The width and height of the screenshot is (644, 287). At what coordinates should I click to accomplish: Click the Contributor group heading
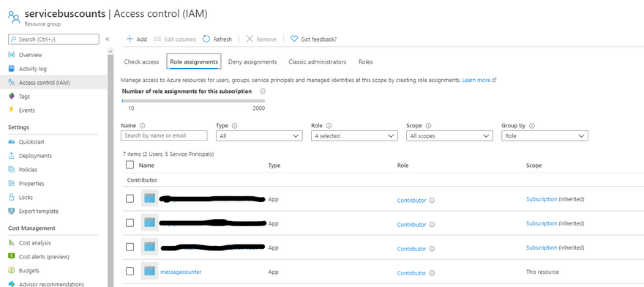click(142, 180)
